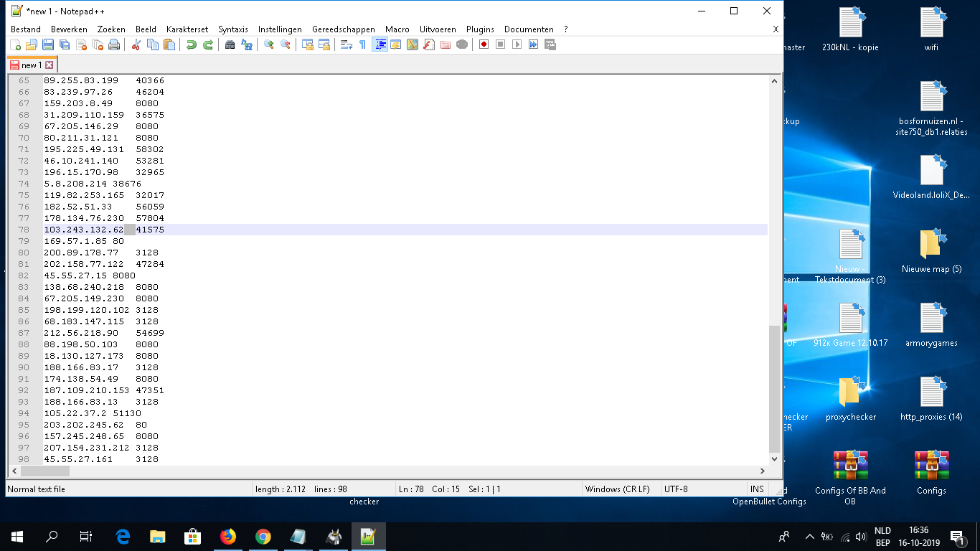The image size is (980, 551).
Task: Toggle the Document Map panel icon
Action: tap(412, 44)
